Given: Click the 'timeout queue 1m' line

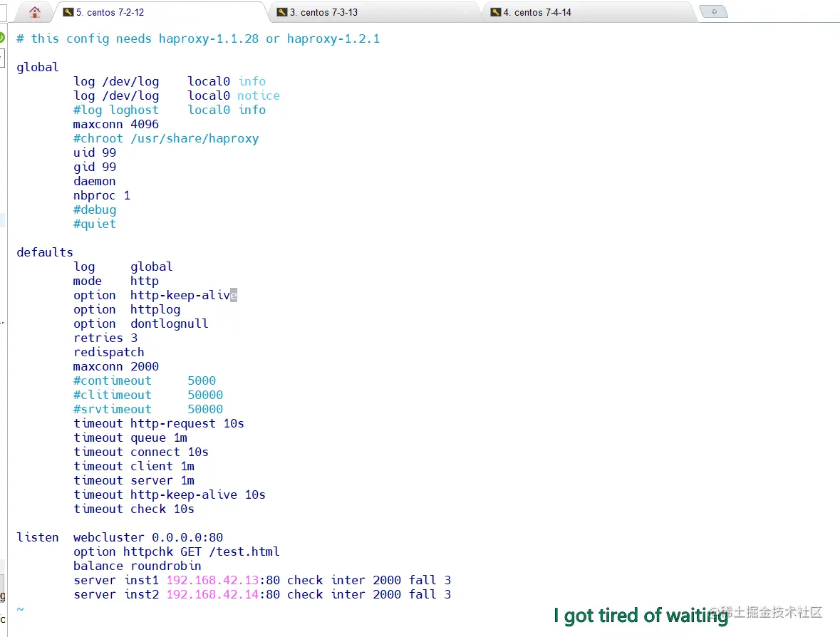Looking at the screenshot, I should pyautogui.click(x=130, y=438).
